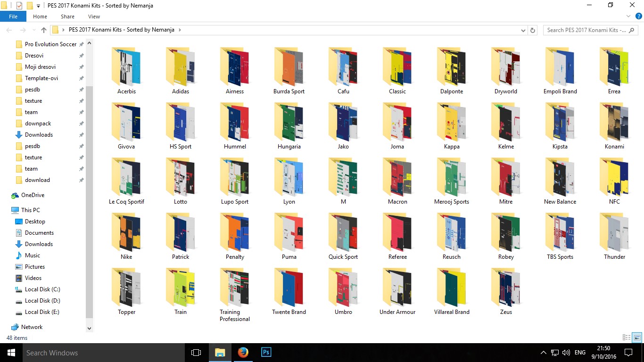Image resolution: width=644 pixels, height=362 pixels.
Task: Open the Customize Quick Access Toolbar dropdown
Action: [38, 6]
